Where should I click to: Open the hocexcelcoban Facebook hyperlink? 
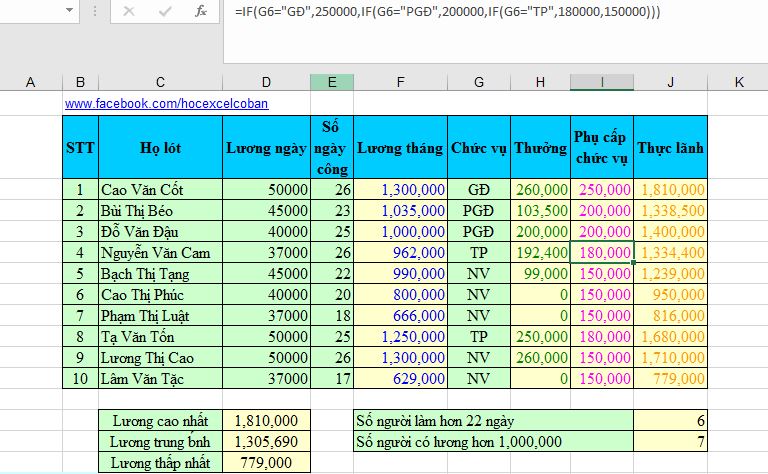tap(166, 103)
